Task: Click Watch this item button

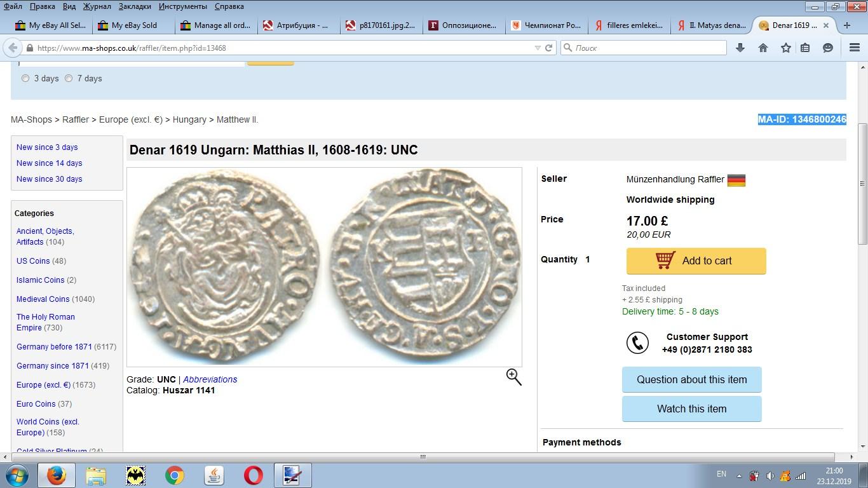Action: (x=691, y=409)
